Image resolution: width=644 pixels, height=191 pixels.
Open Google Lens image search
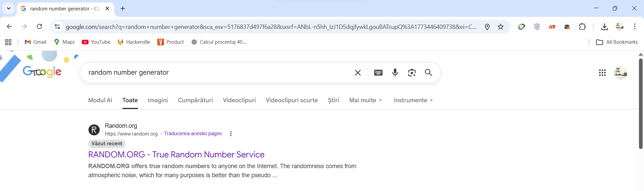point(412,73)
